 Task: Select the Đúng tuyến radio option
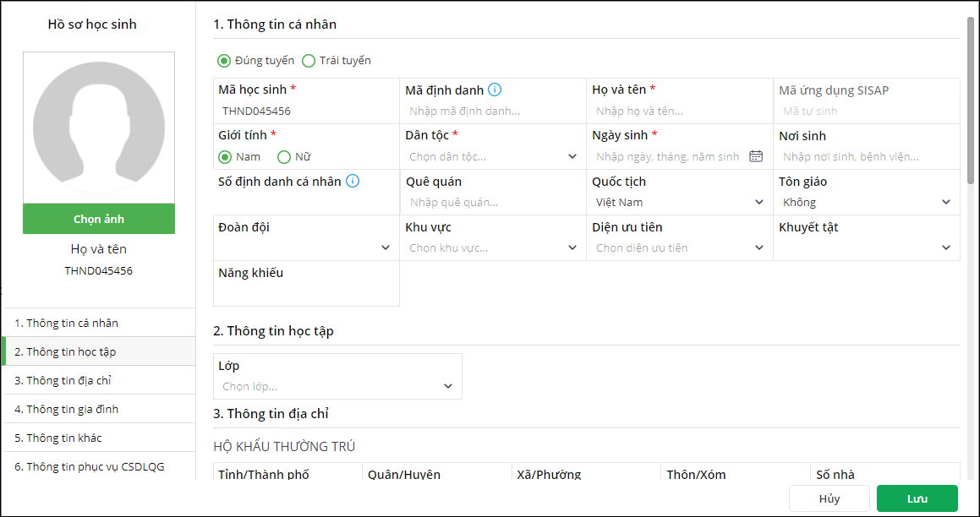click(224, 61)
